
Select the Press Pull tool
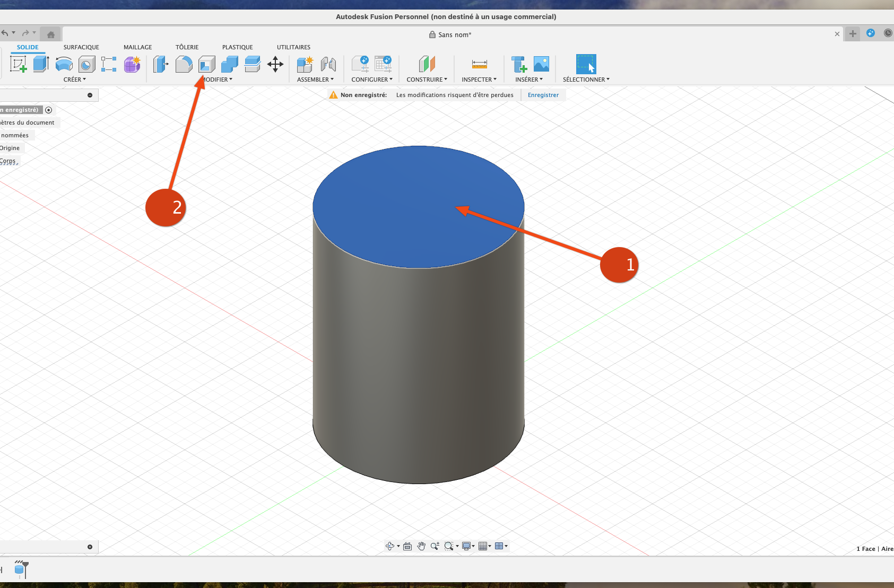161,65
